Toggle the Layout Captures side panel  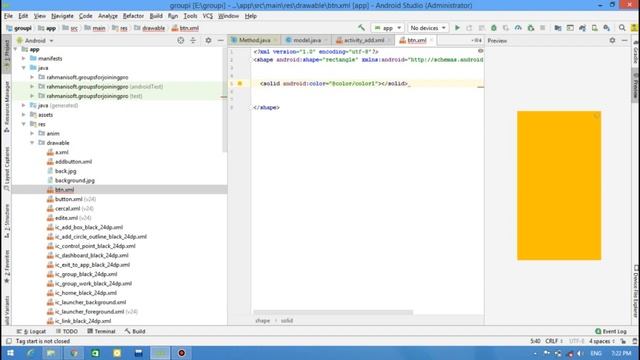[x=7, y=169]
